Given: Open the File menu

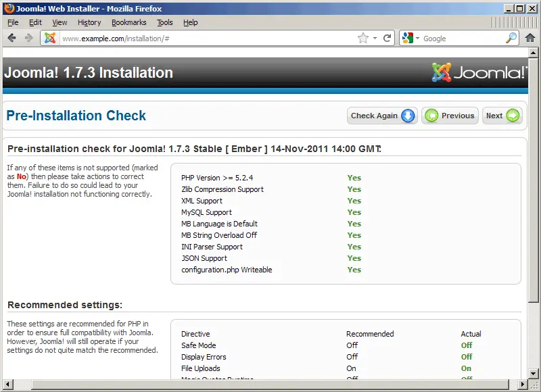Looking at the screenshot, I should pyautogui.click(x=13, y=22).
